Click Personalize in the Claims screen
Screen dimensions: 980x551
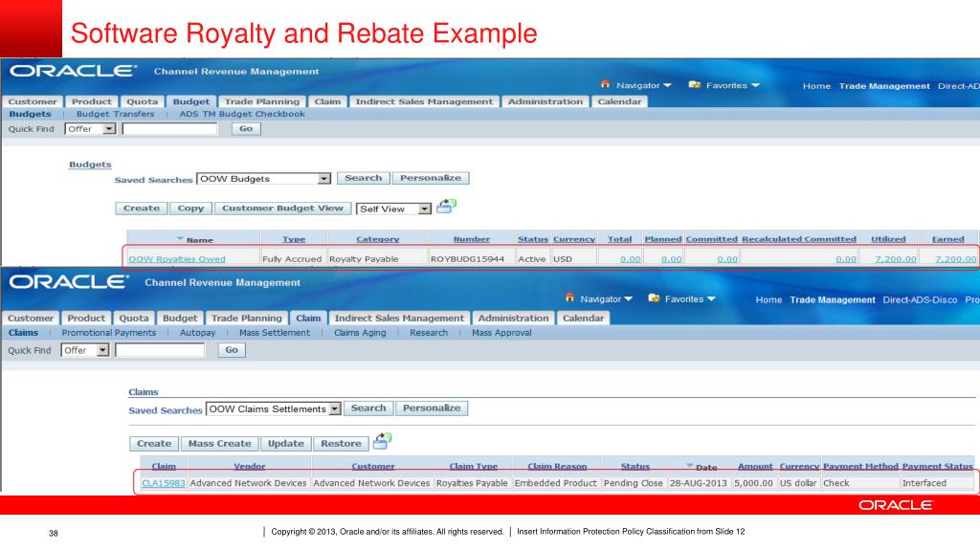click(432, 408)
